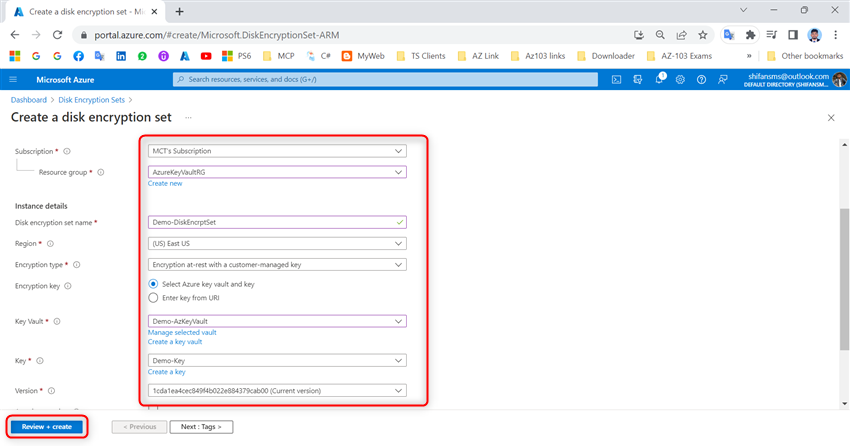Viewport: 850px width, 446px height.
Task: Open the Azure help question mark
Action: pyautogui.click(x=701, y=80)
